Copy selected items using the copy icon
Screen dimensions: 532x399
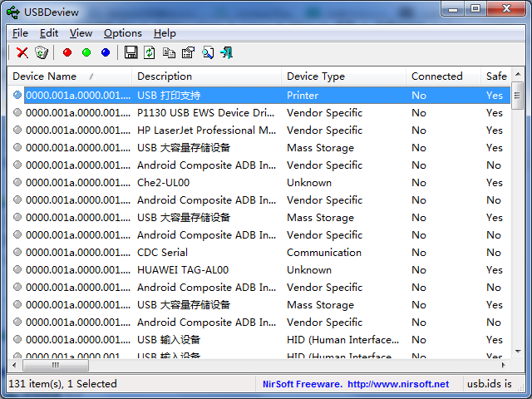click(x=169, y=52)
